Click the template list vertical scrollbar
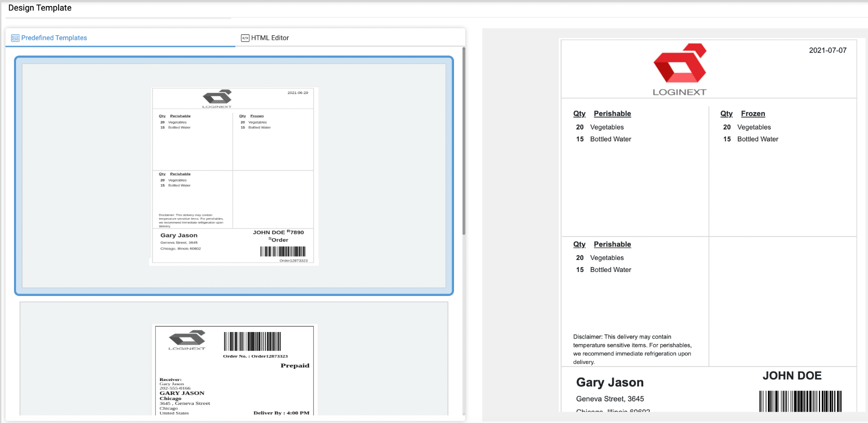 [x=464, y=141]
